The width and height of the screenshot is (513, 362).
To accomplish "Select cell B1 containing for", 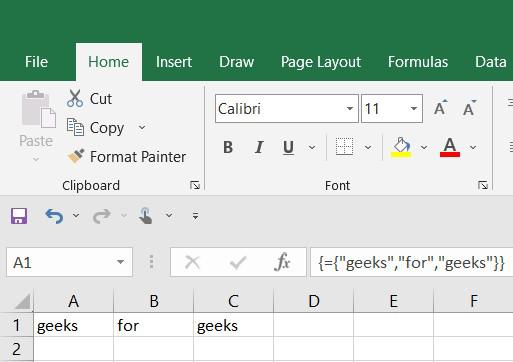I will coord(154,325).
